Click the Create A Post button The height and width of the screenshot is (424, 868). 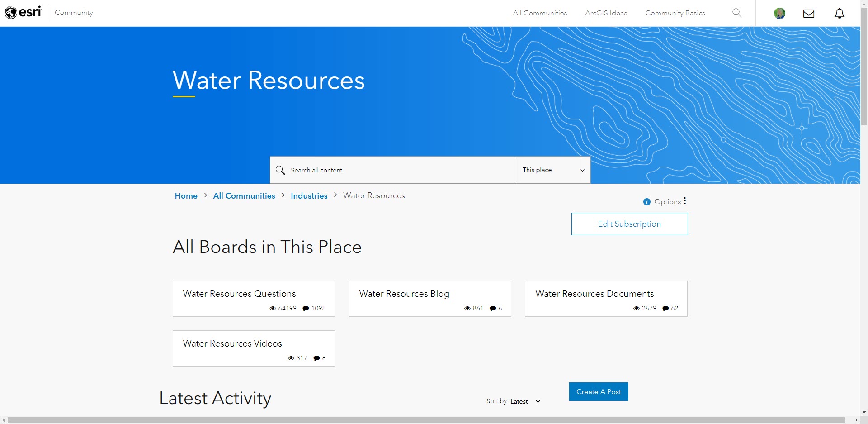(x=598, y=391)
